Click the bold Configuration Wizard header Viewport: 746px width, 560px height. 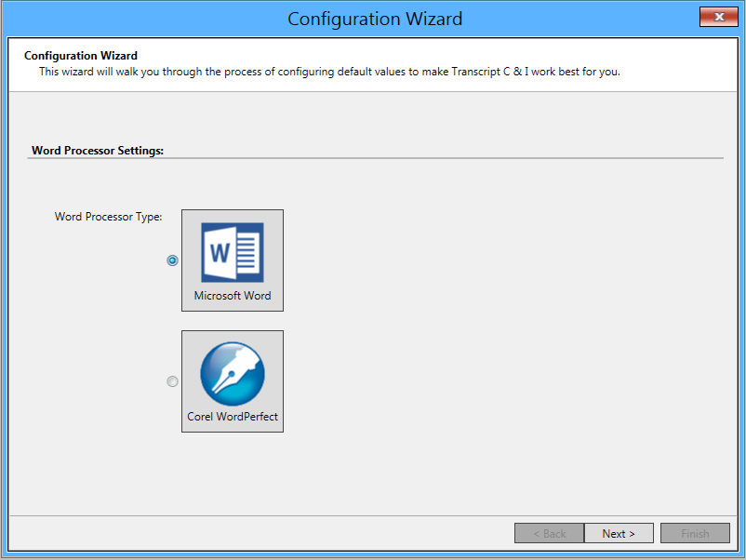point(81,56)
